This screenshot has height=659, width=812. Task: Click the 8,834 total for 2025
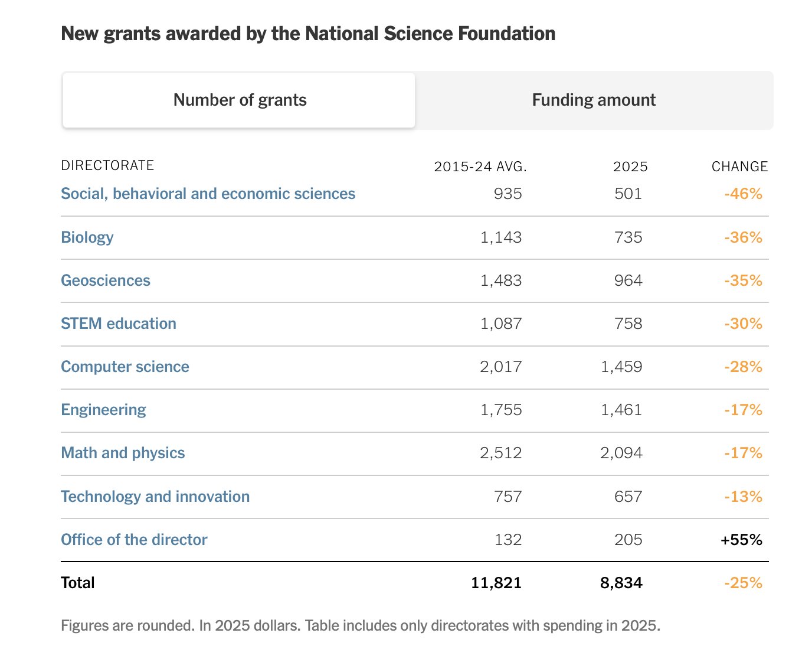(621, 583)
